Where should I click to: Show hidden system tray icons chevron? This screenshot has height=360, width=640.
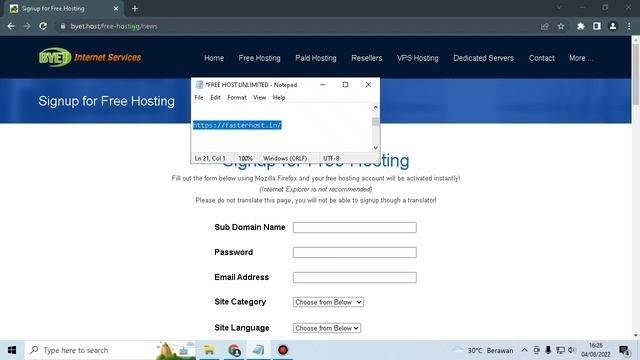tap(524, 350)
